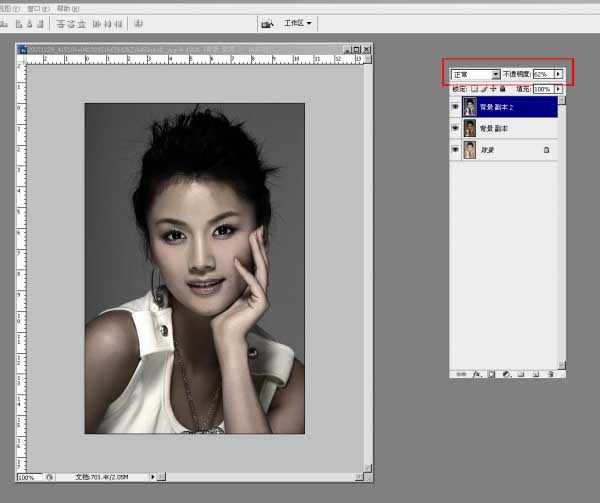600x503 pixels.
Task: Toggle the lock transparent pixels box
Action: pos(474,89)
